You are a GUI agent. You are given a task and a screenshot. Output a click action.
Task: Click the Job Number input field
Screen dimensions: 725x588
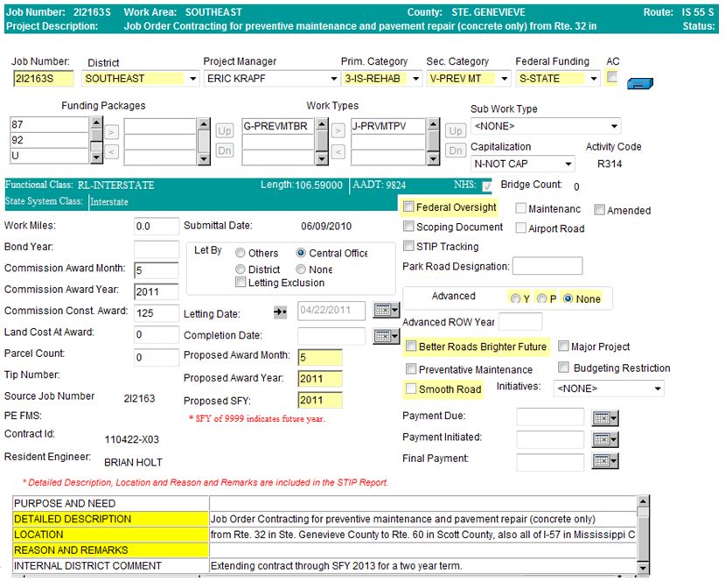pos(44,79)
